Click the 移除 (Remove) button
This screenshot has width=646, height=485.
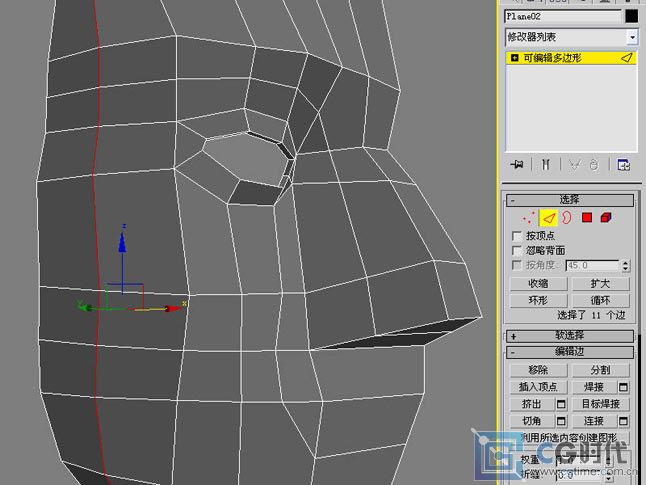pyautogui.click(x=538, y=370)
